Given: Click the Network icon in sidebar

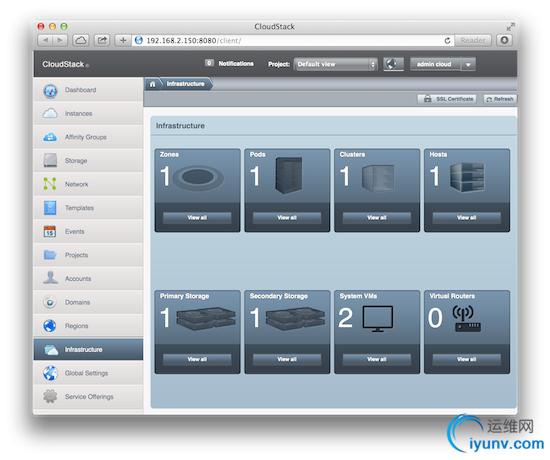Looking at the screenshot, I should pos(50,184).
